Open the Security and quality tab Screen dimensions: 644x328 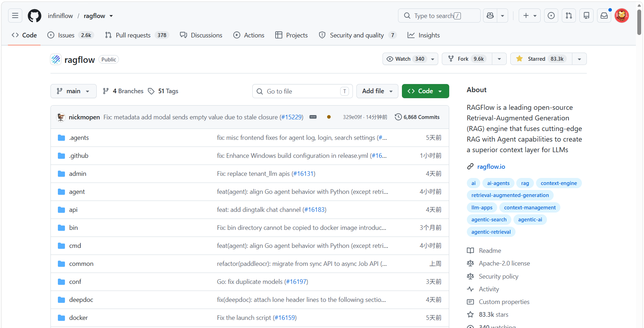coord(357,35)
